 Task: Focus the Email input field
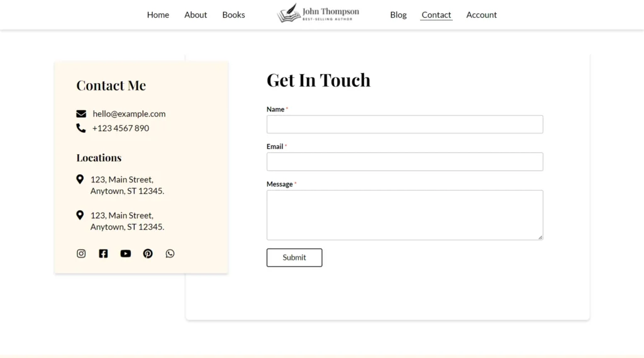(x=404, y=162)
